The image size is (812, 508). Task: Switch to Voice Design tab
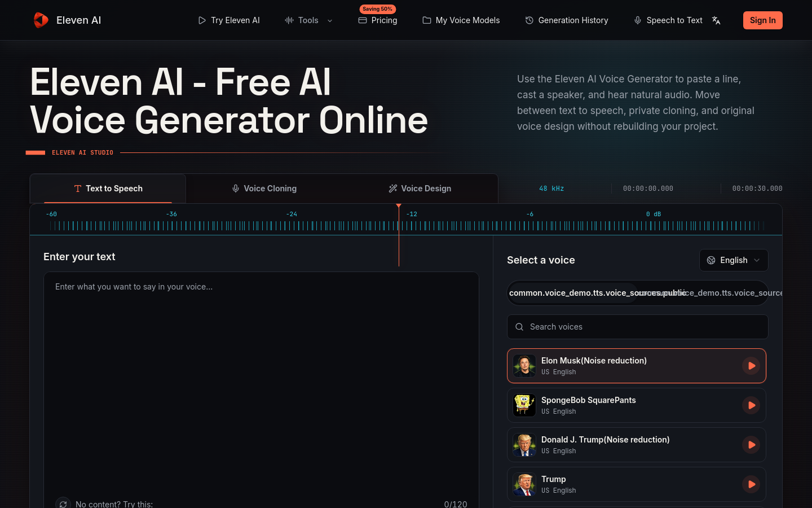tap(420, 189)
